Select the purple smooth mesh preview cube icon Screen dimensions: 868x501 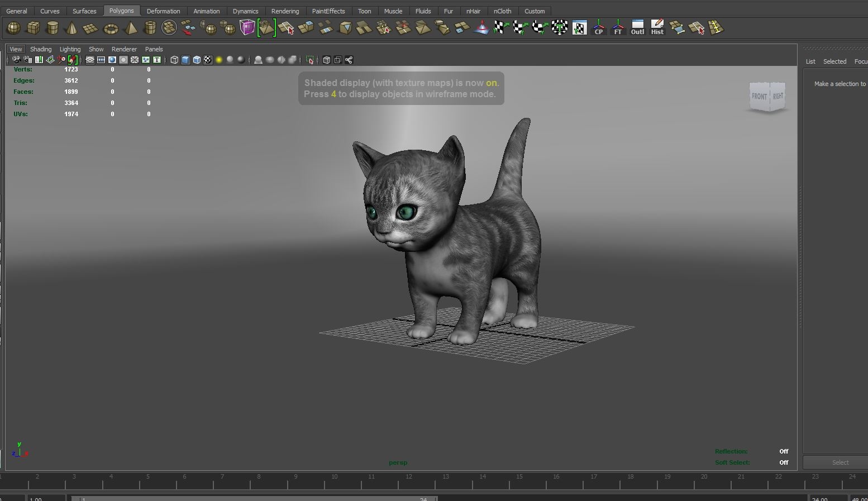click(247, 27)
